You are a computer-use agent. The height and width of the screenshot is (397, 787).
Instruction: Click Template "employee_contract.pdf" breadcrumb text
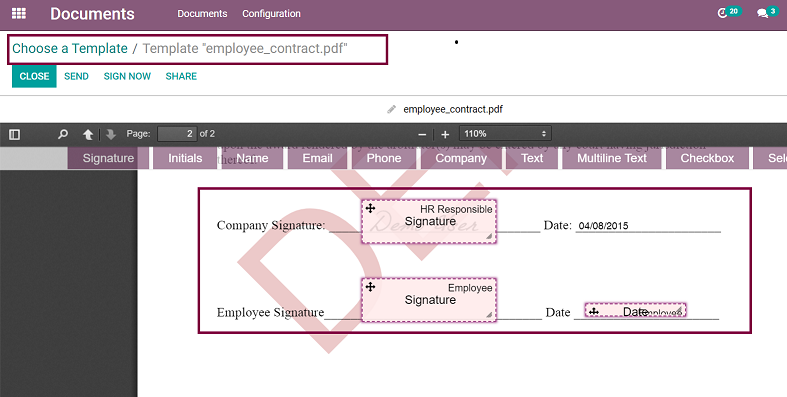coord(245,49)
